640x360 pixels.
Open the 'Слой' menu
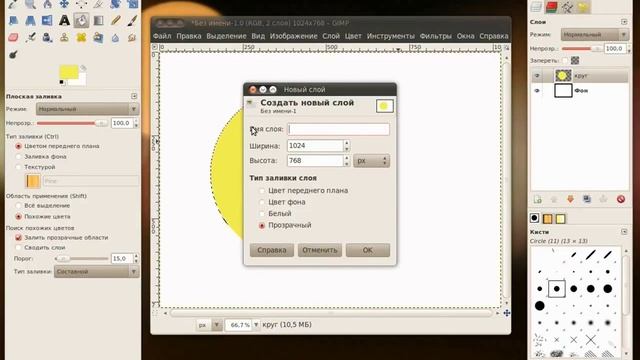pos(331,36)
